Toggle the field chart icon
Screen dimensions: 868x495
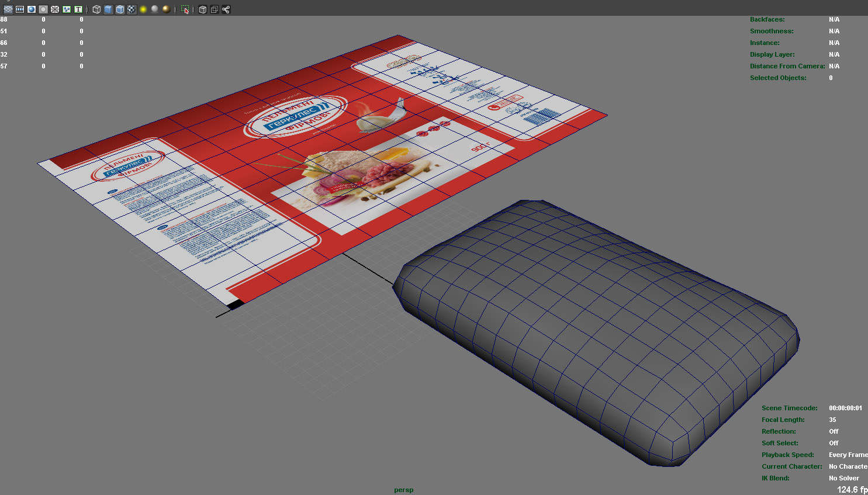click(x=55, y=9)
